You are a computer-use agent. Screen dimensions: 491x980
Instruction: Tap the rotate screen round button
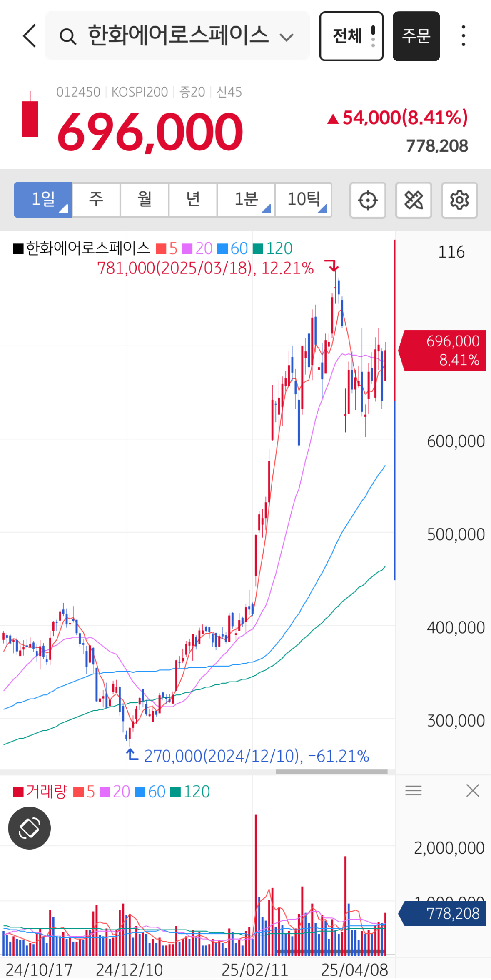tap(30, 828)
